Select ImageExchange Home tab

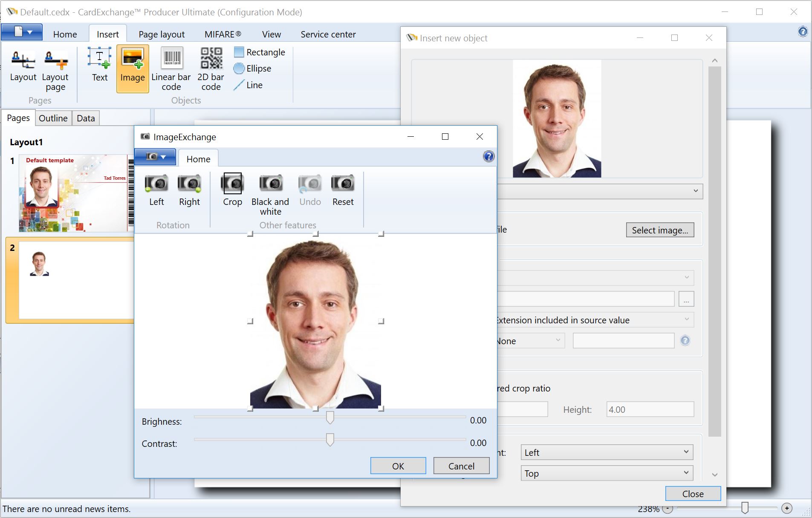pyautogui.click(x=198, y=159)
